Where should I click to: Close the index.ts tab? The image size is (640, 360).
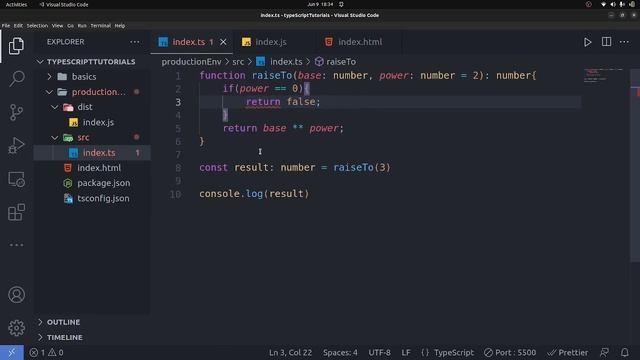pos(223,42)
